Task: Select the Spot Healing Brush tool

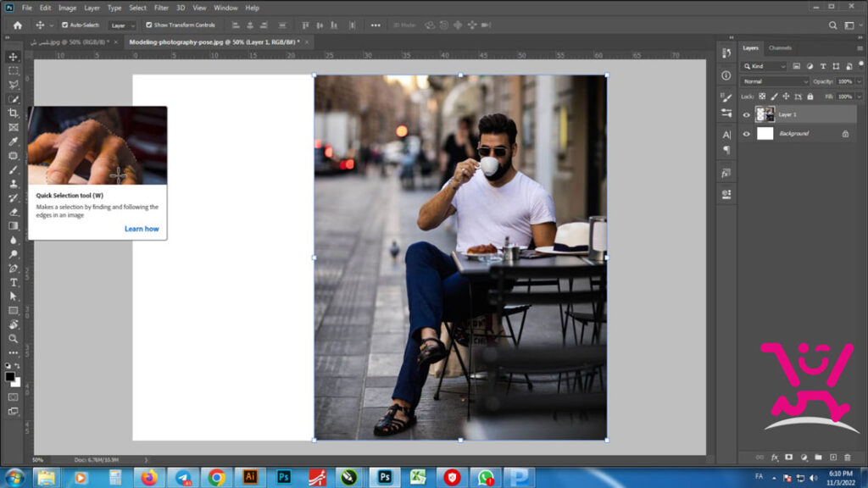Action: pyautogui.click(x=14, y=156)
